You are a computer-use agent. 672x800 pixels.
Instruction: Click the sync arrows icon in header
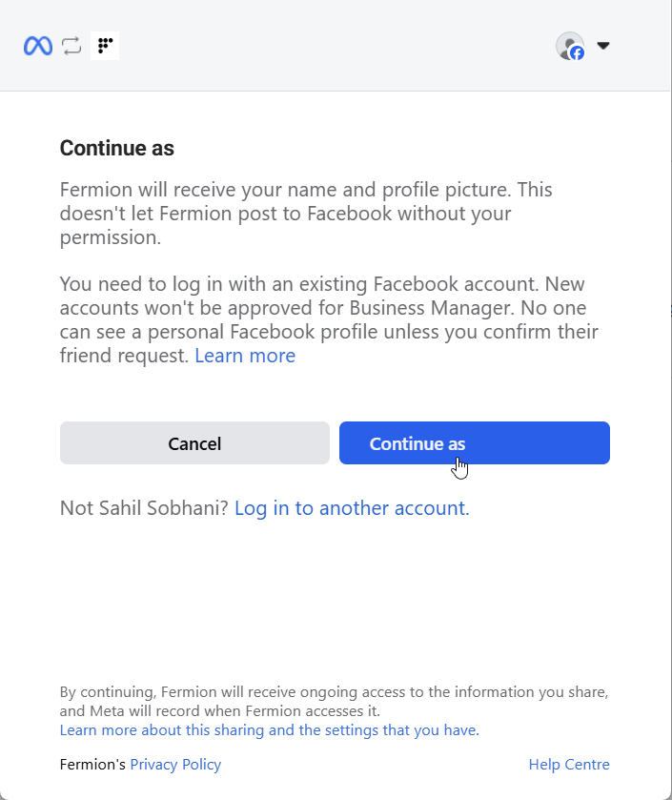[71, 46]
